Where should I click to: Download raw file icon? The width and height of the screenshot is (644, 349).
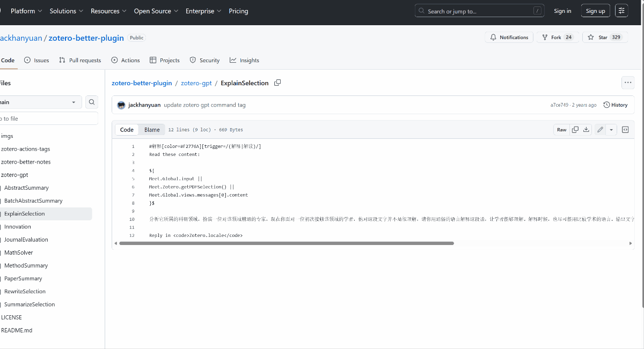click(586, 130)
